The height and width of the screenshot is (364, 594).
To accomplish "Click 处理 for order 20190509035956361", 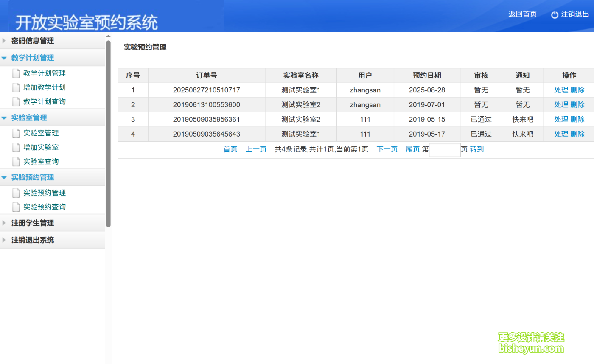I will click(561, 120).
